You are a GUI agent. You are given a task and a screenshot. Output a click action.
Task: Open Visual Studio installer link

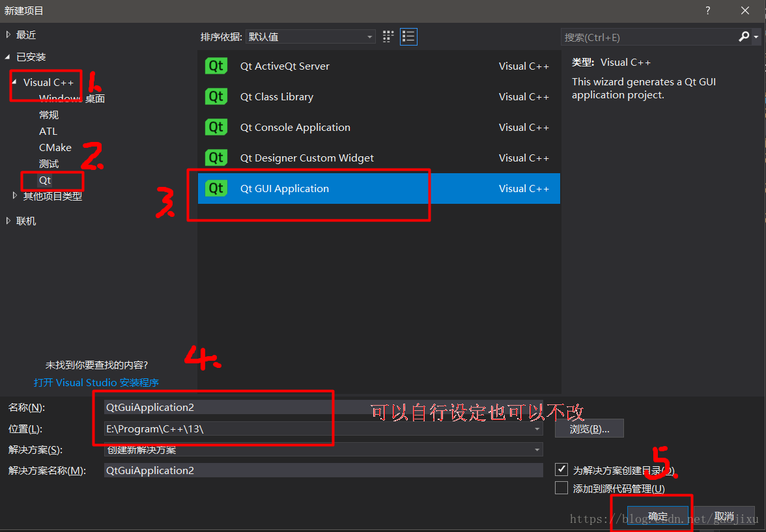point(96,382)
